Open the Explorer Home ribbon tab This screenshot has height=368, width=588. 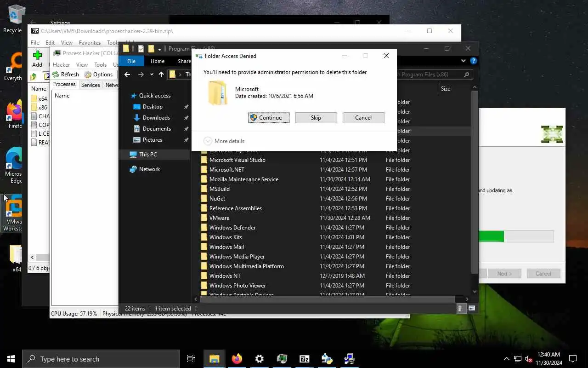(x=157, y=61)
